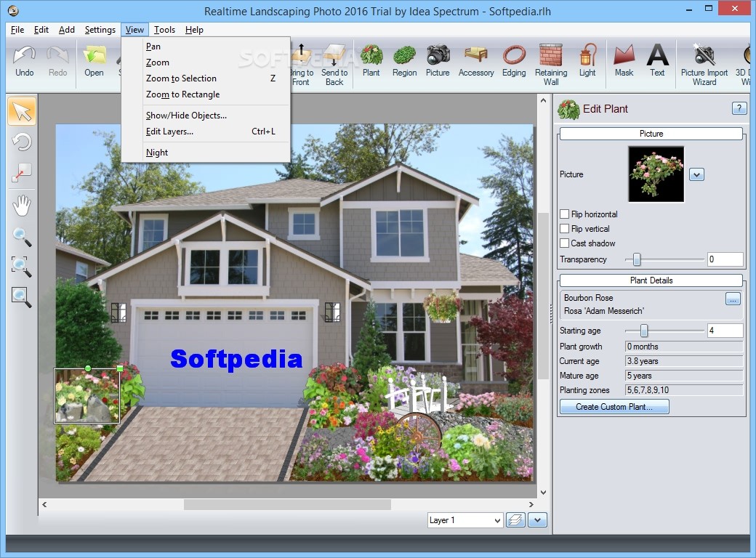Image resolution: width=756 pixels, height=558 pixels.
Task: Select the Text tool
Action: [x=657, y=62]
